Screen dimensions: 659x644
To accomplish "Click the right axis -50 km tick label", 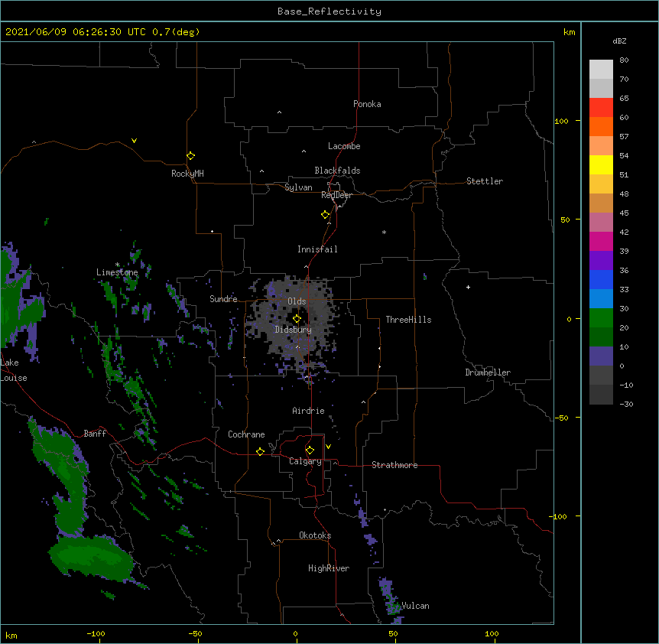I will (x=561, y=418).
